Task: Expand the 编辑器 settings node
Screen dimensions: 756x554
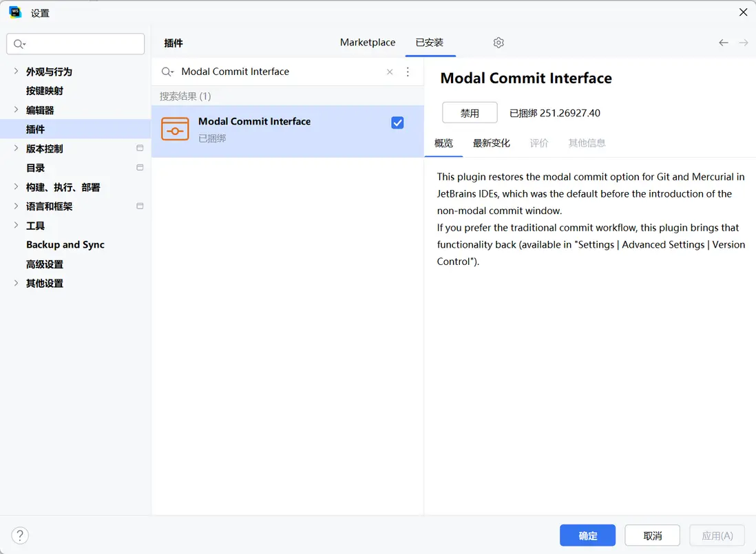Action: coord(17,109)
